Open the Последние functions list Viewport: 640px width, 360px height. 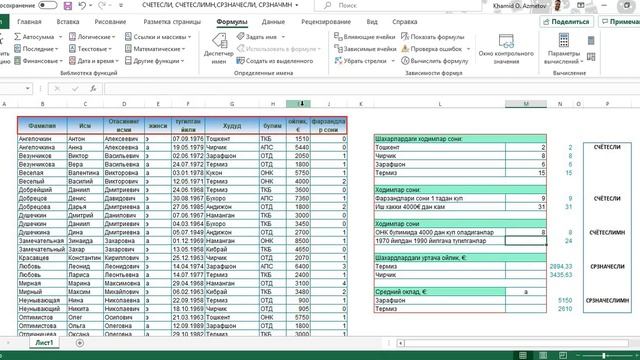coord(36,49)
